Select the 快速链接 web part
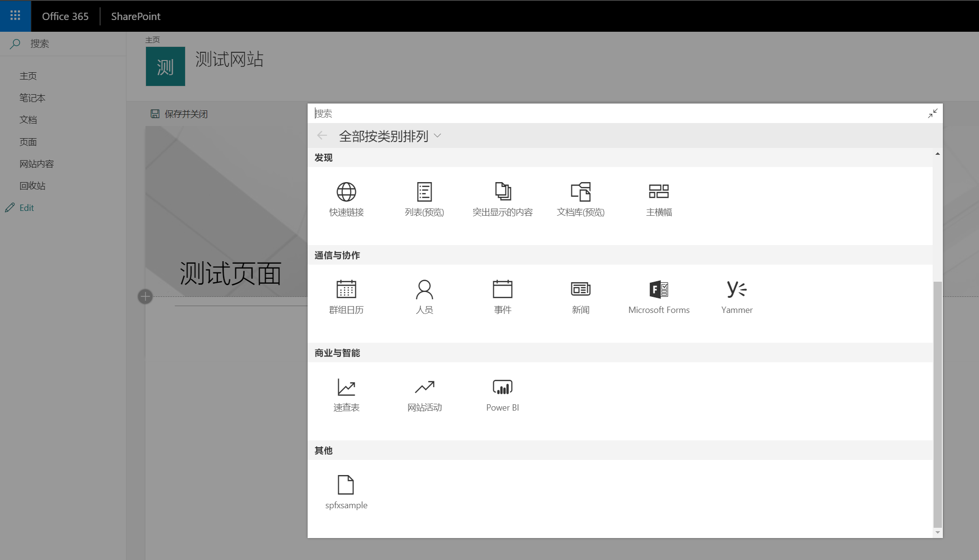 coord(347,199)
